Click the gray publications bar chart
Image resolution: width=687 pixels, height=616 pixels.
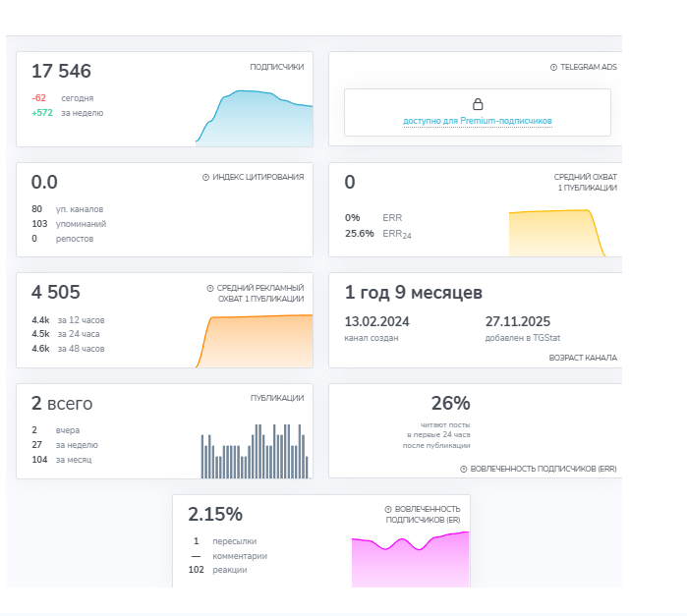pos(256,454)
